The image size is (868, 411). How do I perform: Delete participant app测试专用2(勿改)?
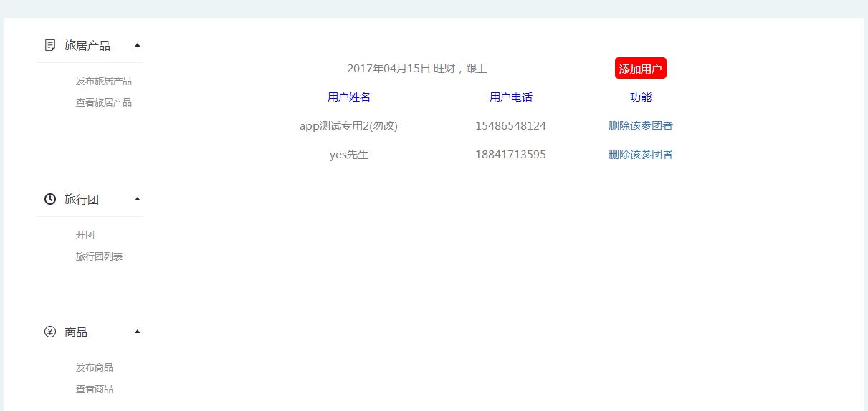640,126
